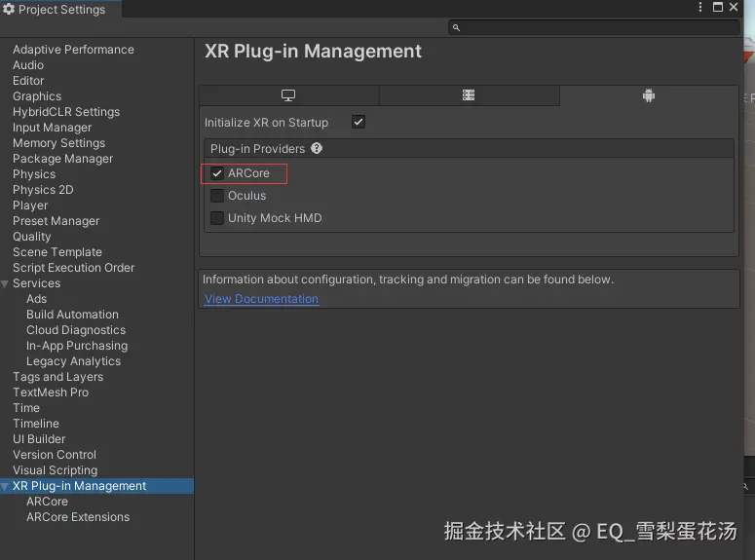This screenshot has width=755, height=560.
Task: Enable the Oculus plug-in provider
Action: 217,196
